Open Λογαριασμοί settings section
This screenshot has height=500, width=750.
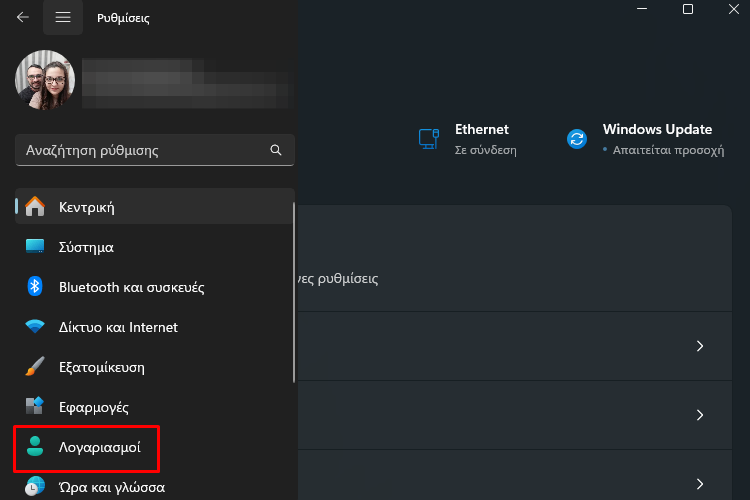pos(99,447)
